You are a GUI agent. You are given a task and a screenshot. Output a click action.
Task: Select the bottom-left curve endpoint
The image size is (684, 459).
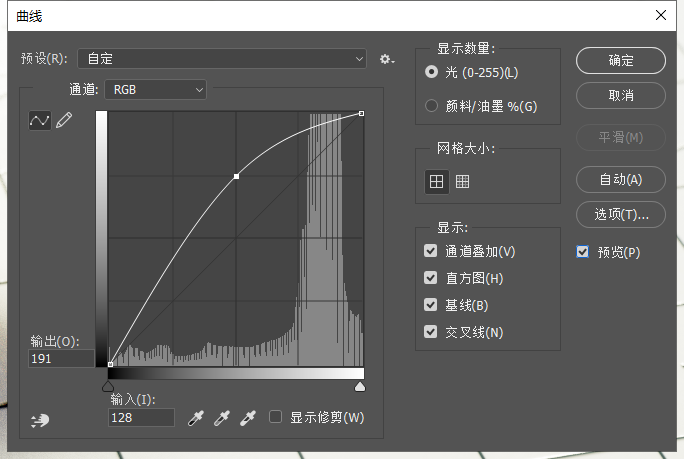[110, 364]
